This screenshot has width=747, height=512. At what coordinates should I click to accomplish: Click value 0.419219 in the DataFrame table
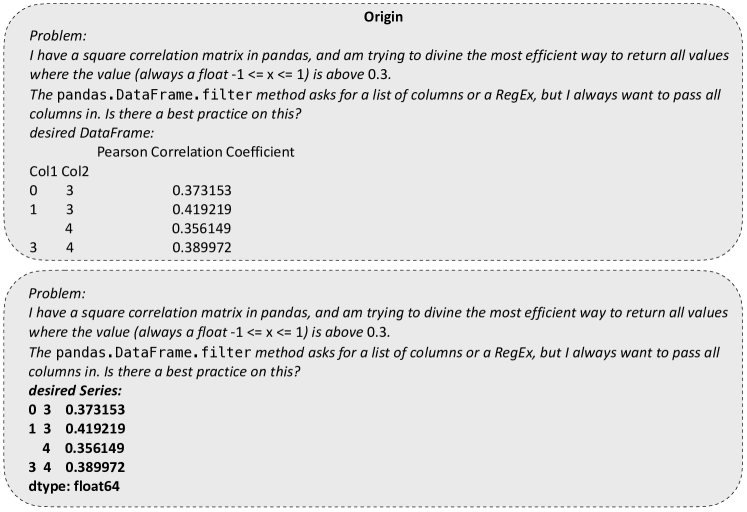[x=202, y=210]
